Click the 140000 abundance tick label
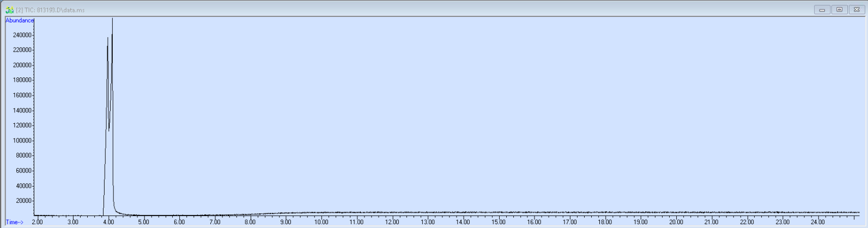This screenshot has width=868, height=228. coord(22,110)
